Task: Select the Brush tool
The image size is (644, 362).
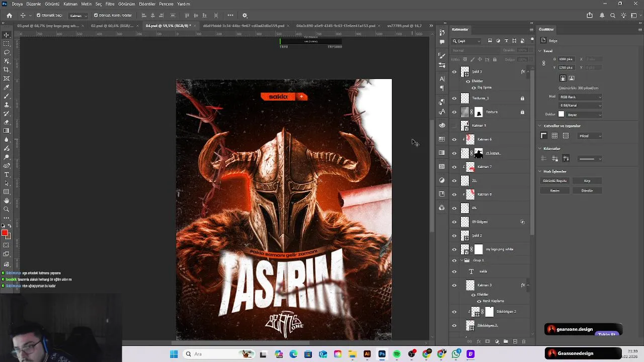Action: point(7,96)
